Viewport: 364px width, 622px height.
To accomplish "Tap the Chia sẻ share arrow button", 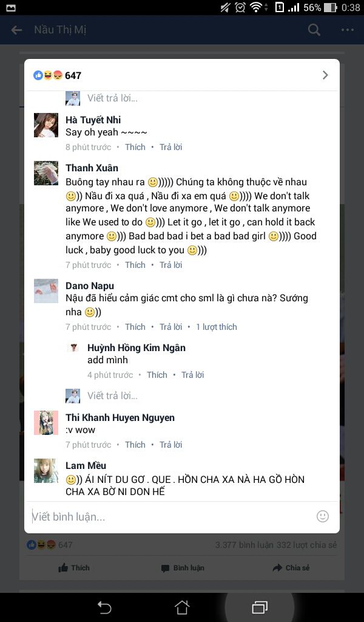I will coord(291,568).
